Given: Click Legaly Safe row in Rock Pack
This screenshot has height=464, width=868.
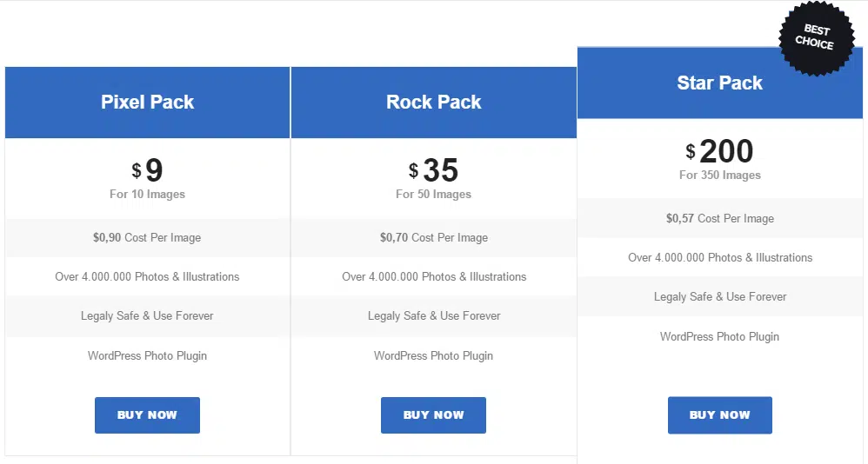Looking at the screenshot, I should [x=433, y=315].
